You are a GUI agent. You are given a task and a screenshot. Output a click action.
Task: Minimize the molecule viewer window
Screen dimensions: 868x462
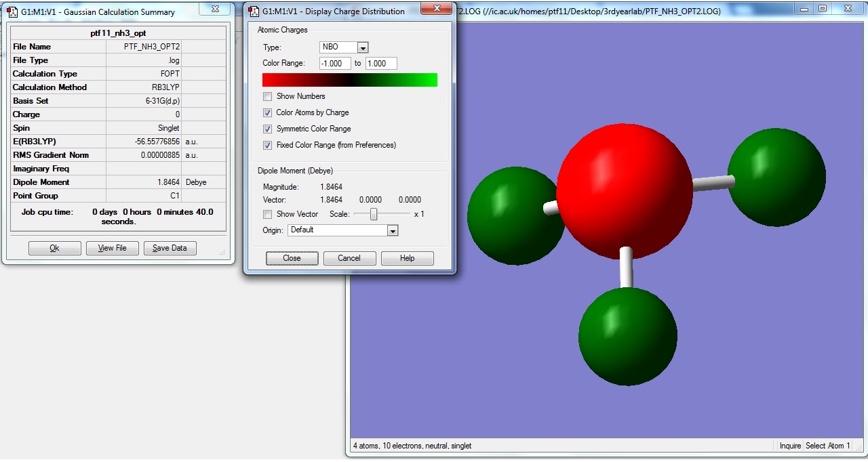(805, 9)
